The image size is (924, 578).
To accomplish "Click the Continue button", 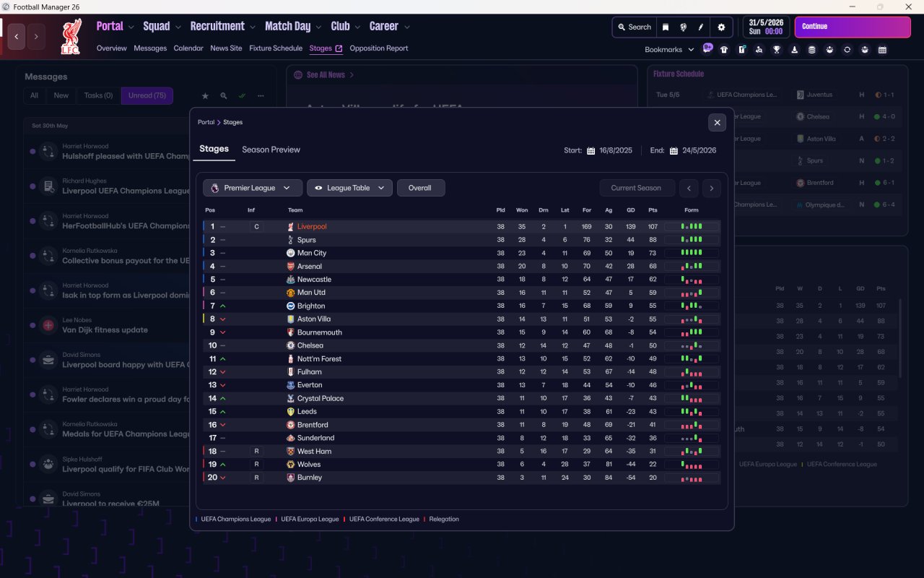I will 853,27.
